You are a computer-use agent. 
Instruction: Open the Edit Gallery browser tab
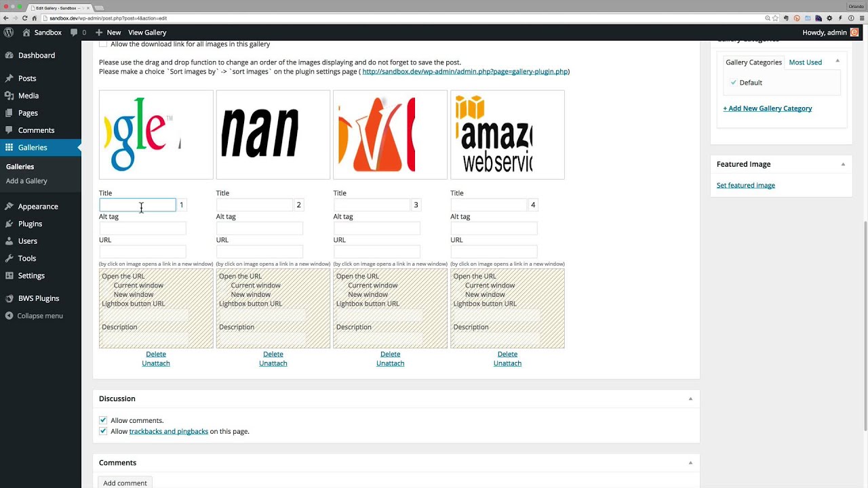pyautogui.click(x=60, y=7)
